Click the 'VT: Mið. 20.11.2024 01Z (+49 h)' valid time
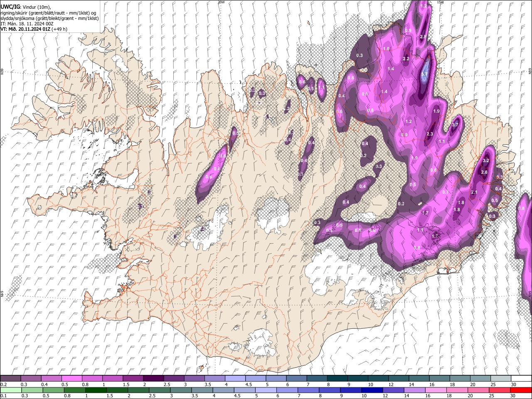Viewport: 532px width, 399px height. 34,29
